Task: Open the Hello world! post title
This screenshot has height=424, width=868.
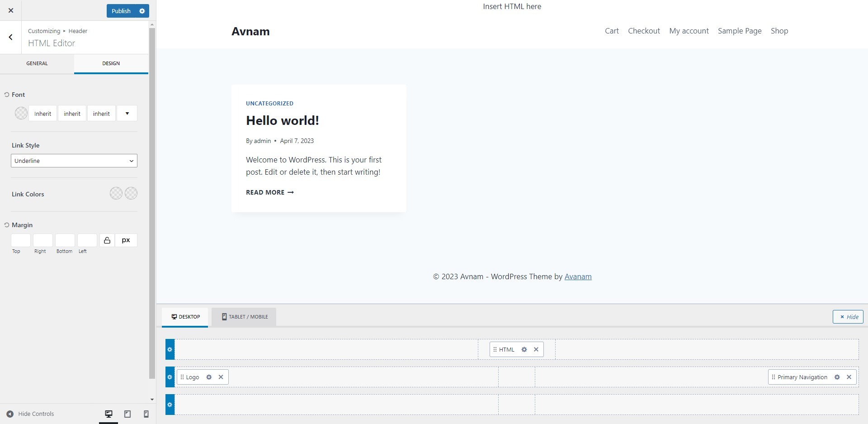Action: 283,120
